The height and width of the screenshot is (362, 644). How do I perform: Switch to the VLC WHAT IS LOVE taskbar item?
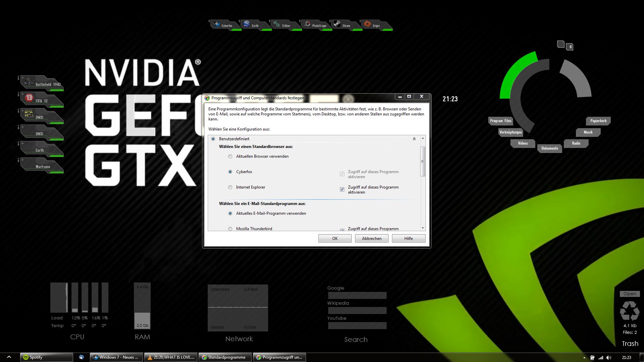tap(171, 357)
